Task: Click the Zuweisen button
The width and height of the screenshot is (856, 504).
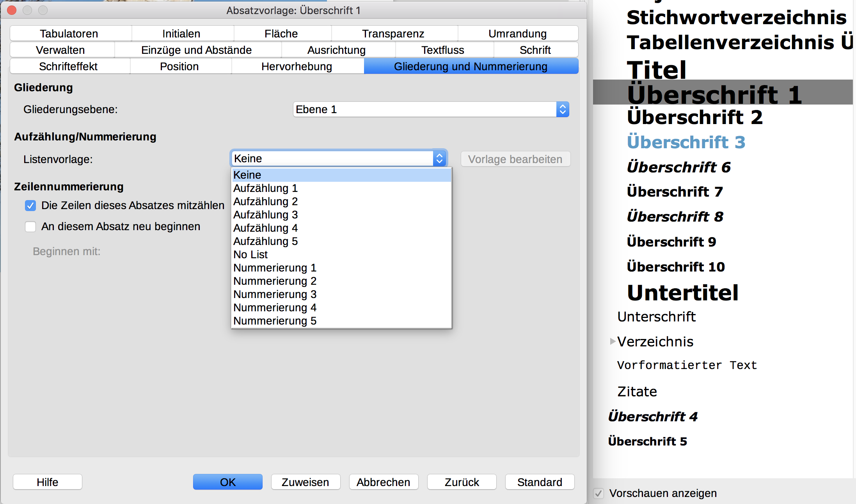Action: (x=305, y=482)
